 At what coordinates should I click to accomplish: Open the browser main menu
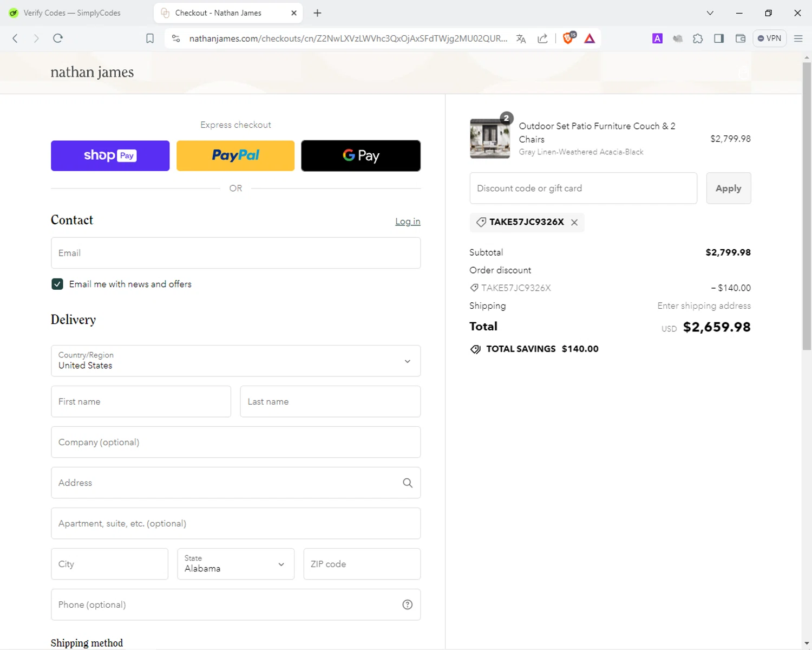click(x=798, y=38)
